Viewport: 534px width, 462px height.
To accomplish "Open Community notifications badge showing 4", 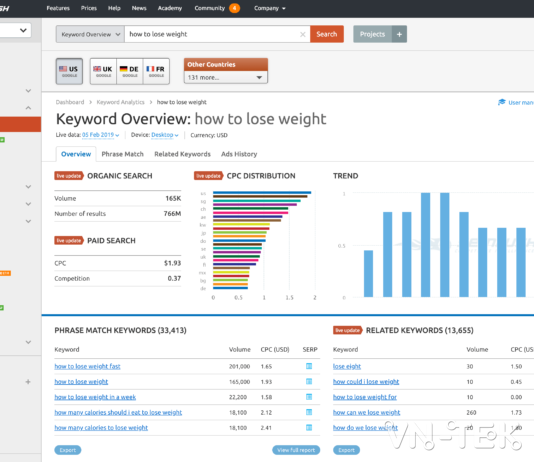I will click(x=234, y=8).
